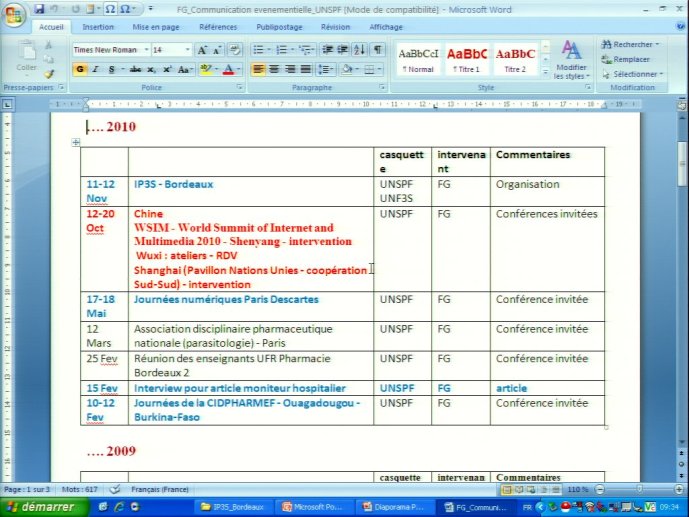
Task: Click the Sélectionner button
Action: [633, 74]
